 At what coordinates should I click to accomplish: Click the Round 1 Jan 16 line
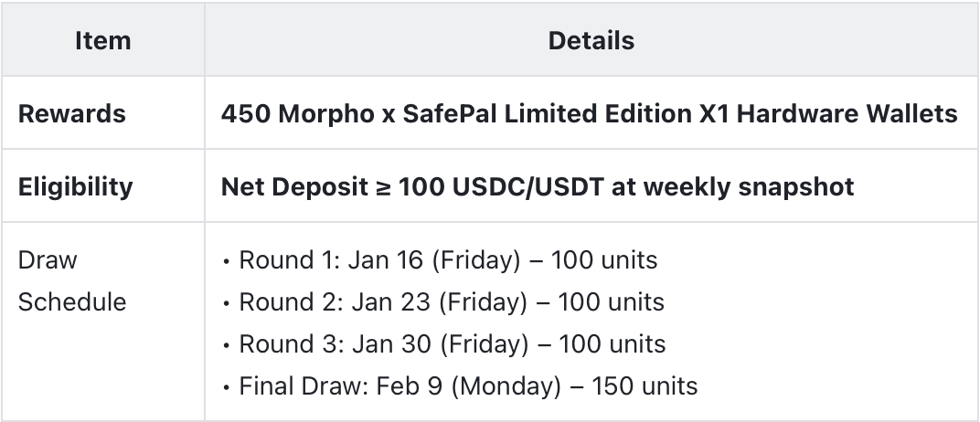pos(447,260)
